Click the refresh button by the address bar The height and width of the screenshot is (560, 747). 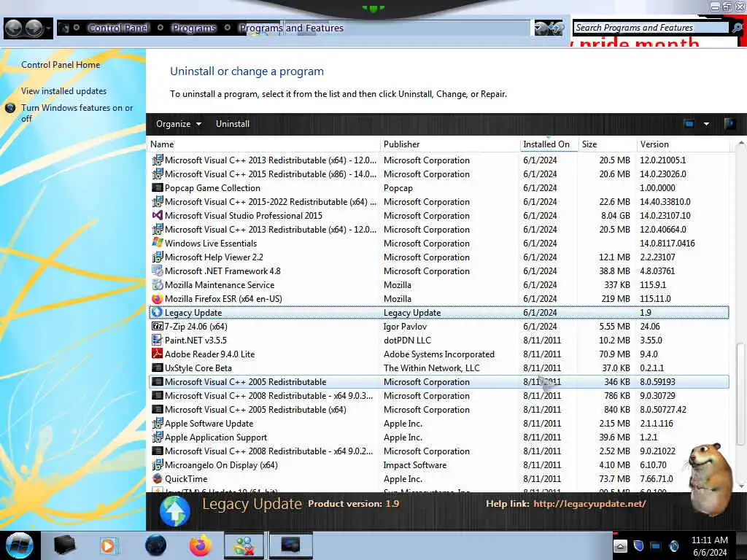point(554,28)
